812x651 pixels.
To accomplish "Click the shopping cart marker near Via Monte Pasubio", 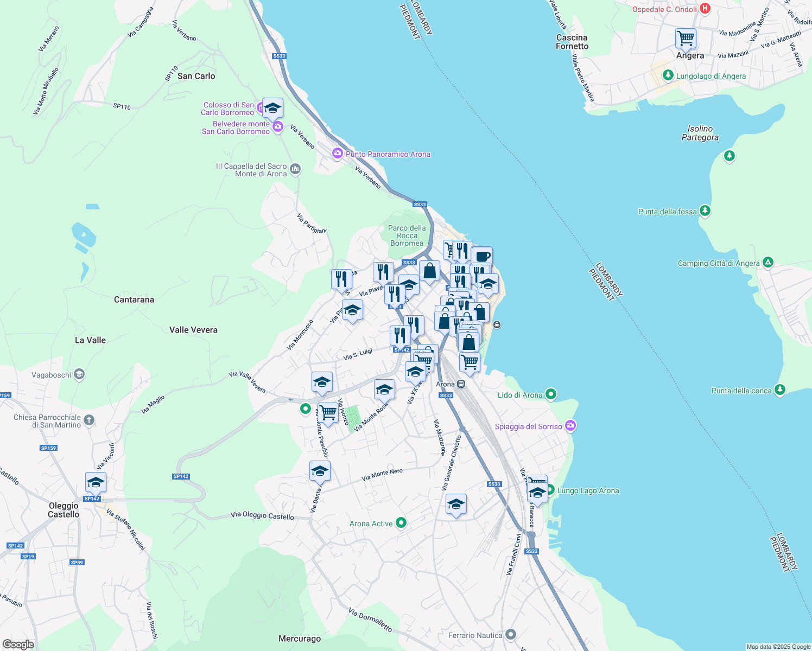I will (328, 413).
